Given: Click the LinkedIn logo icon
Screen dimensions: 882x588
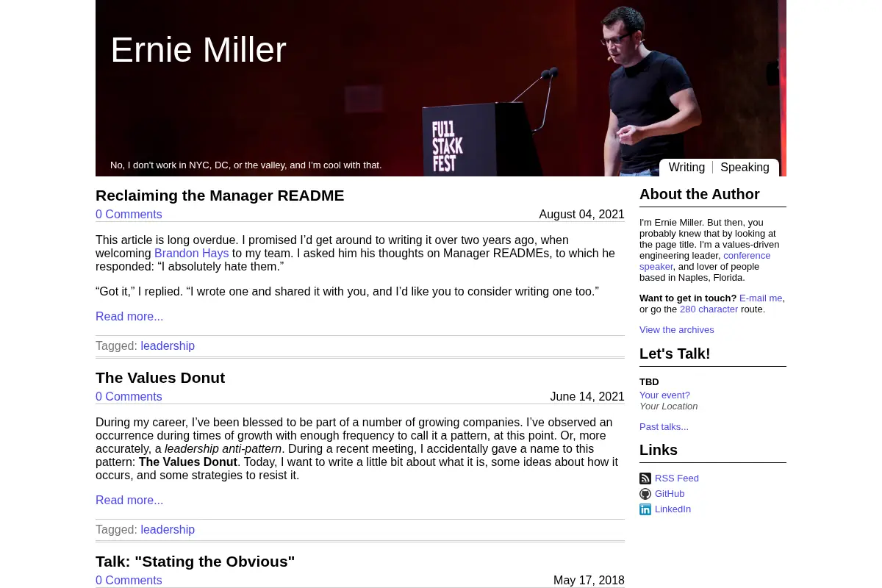Looking at the screenshot, I should [x=645, y=509].
